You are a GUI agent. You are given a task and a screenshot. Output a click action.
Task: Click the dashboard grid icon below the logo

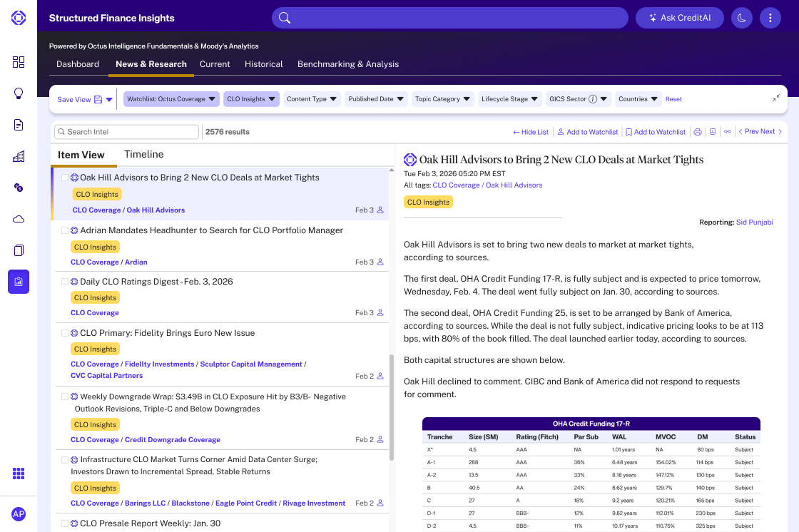(19, 62)
